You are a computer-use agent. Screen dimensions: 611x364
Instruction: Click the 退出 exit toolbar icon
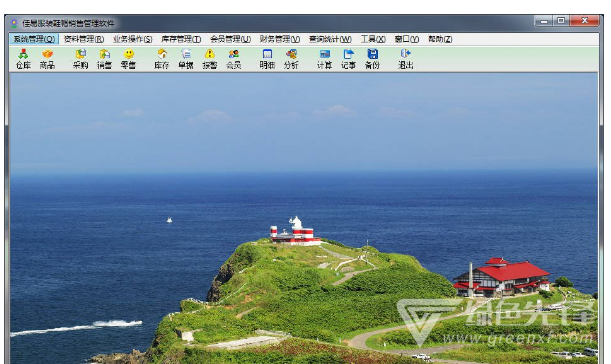tap(405, 59)
